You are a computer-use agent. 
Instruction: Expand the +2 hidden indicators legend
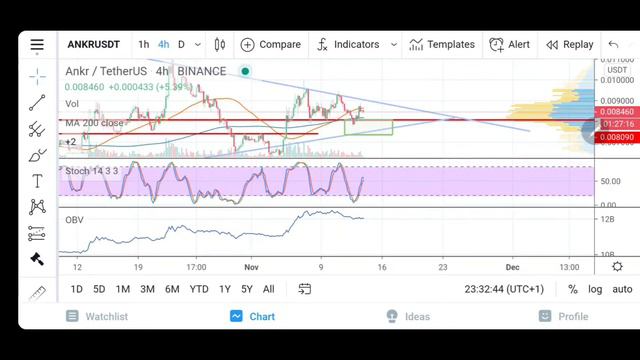coord(71,142)
